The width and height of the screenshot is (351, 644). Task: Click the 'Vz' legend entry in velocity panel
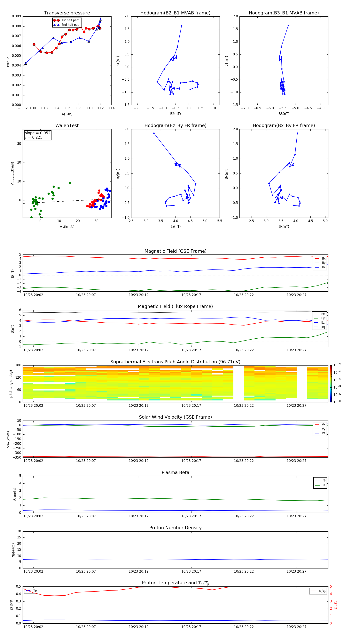click(320, 433)
